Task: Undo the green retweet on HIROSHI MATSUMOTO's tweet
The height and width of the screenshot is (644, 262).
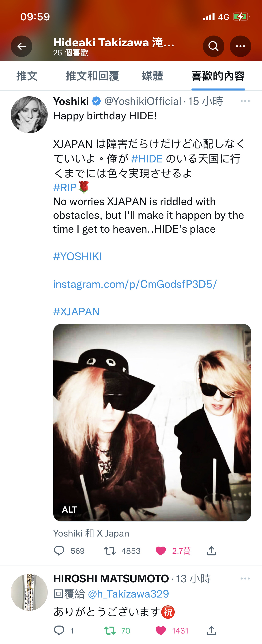Action: (110, 631)
